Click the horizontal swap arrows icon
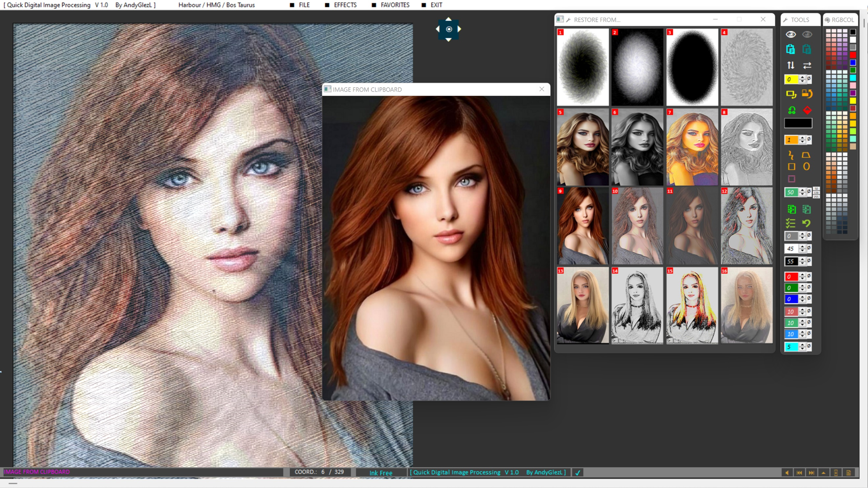Screen dimensions: 868x488 pos(807,65)
